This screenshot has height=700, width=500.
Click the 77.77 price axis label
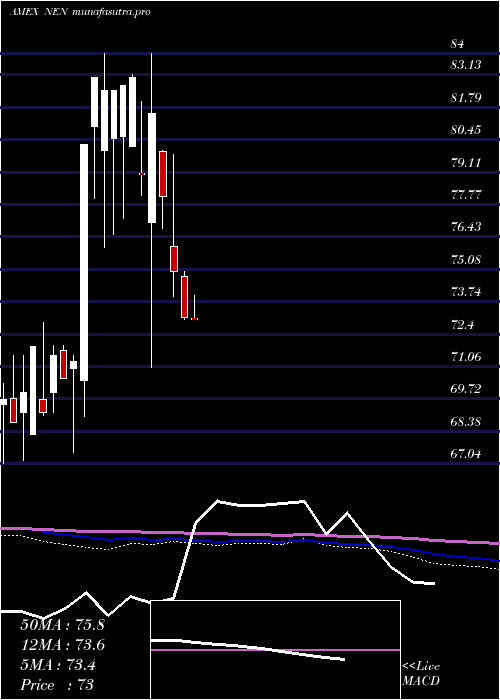pos(466,195)
